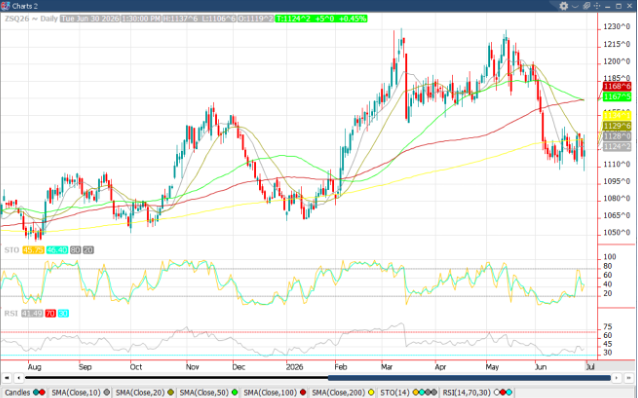
Task: Click the right single arrow scroll button
Action: point(617,378)
